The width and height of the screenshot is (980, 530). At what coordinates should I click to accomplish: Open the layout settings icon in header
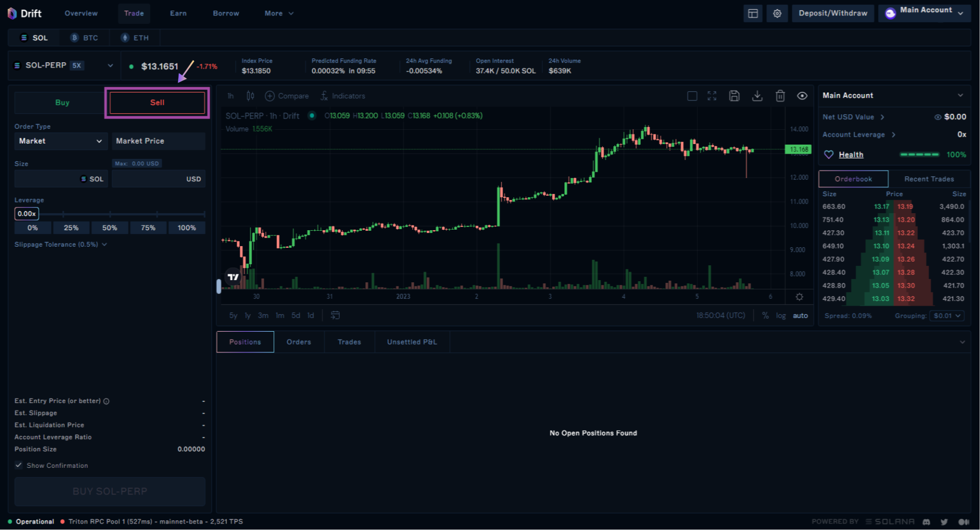(753, 13)
